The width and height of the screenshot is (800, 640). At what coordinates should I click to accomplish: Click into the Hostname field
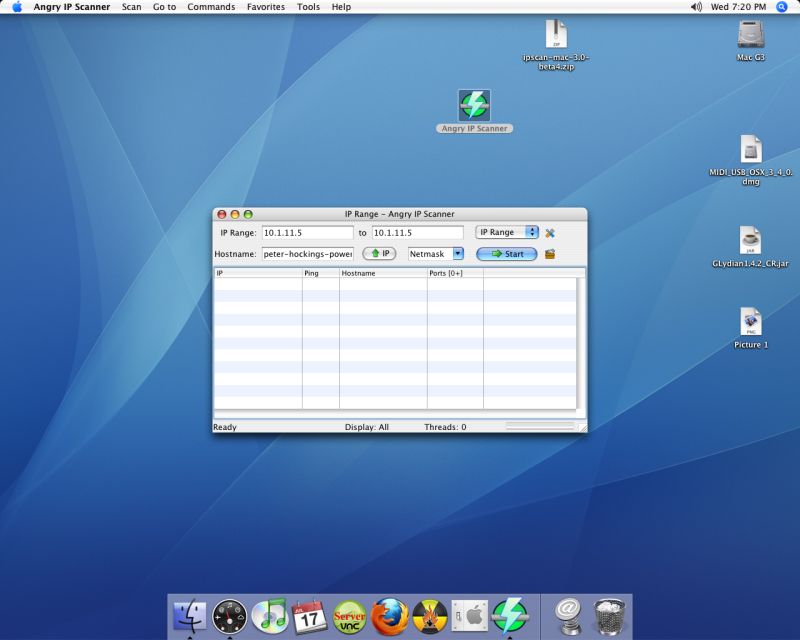[307, 254]
